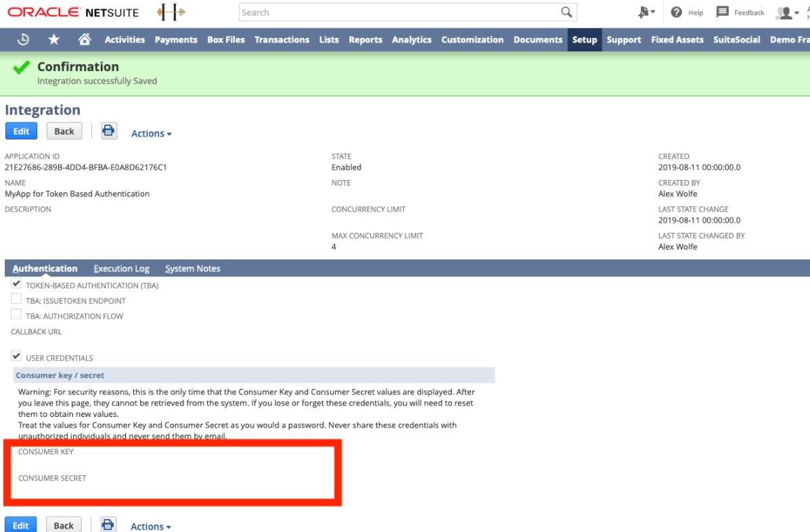The image size is (810, 532).
Task: Click the Help question mark icon
Action: pyautogui.click(x=676, y=12)
